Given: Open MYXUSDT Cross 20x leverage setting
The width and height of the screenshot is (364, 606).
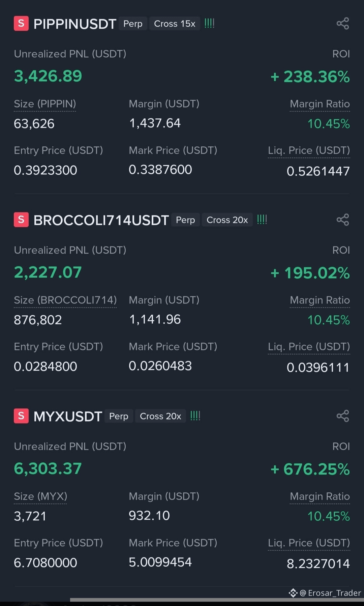Looking at the screenshot, I should 160,416.
